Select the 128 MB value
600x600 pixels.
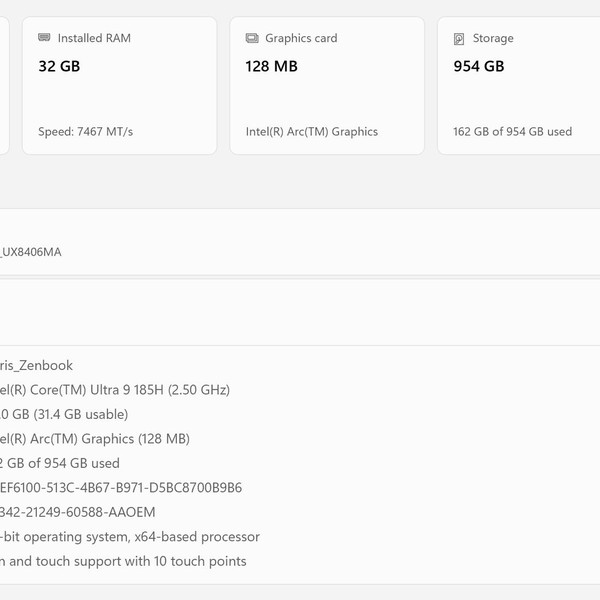[271, 66]
